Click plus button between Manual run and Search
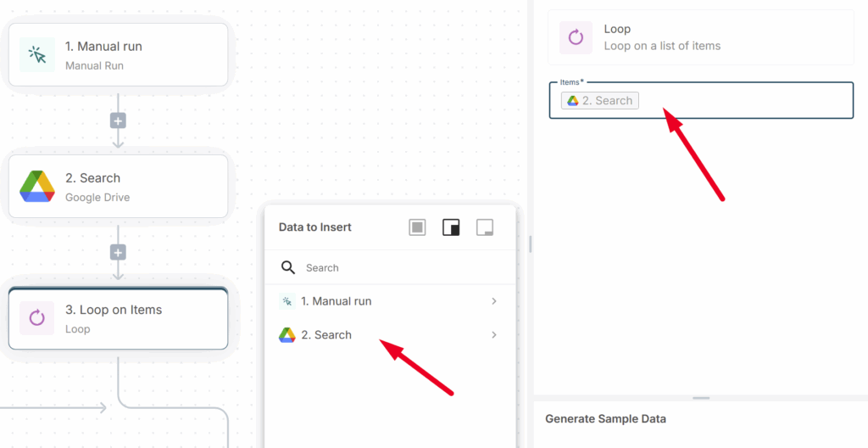 [x=118, y=120]
